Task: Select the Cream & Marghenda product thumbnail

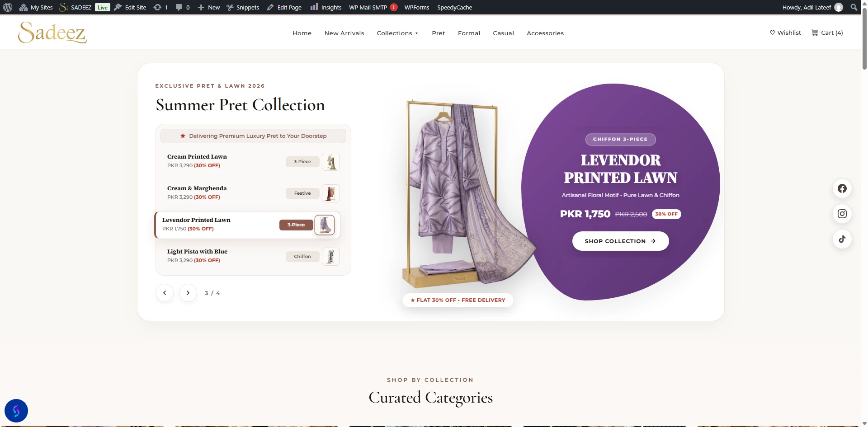Action: 331,193
